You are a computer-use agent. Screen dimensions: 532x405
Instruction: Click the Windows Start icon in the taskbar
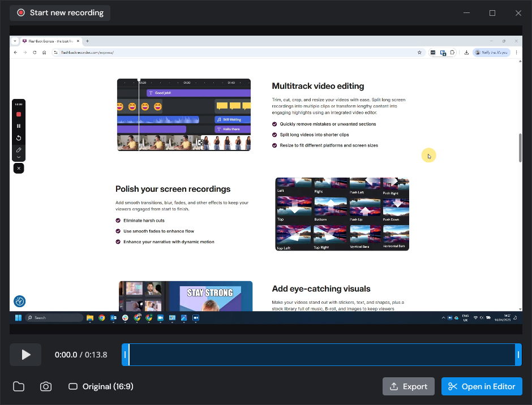[x=18, y=318]
